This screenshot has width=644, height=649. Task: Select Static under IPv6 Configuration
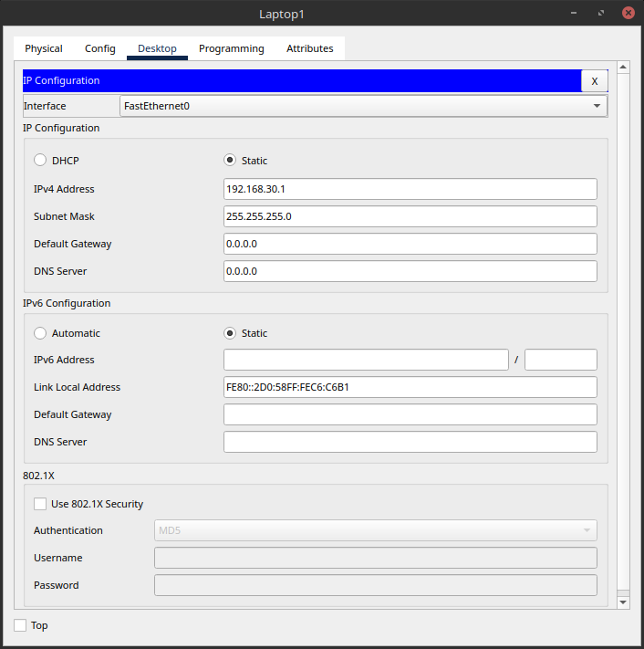pyautogui.click(x=230, y=333)
